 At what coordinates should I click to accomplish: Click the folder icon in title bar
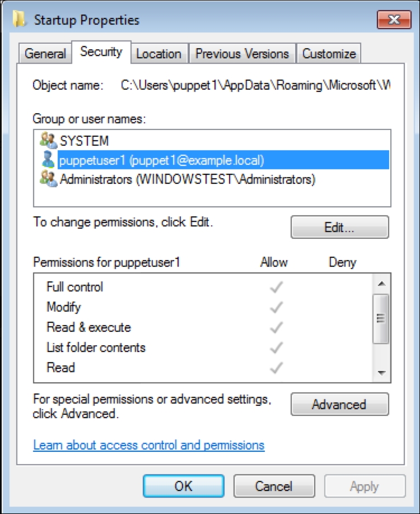tap(20, 20)
